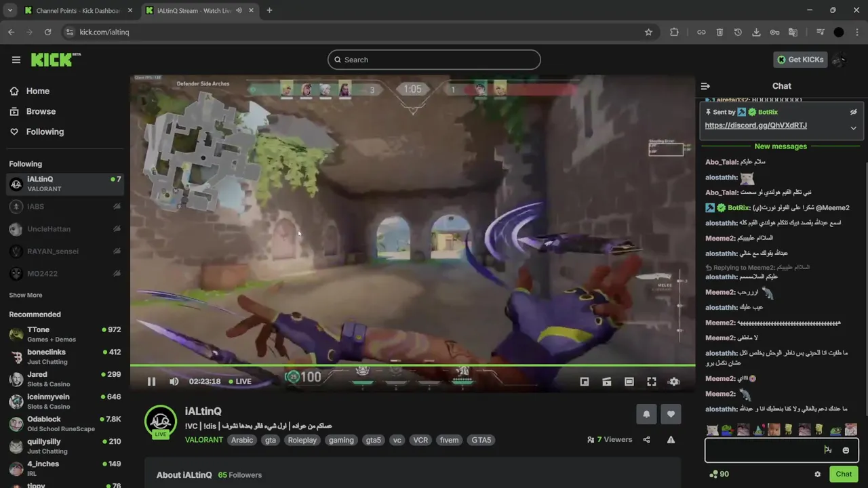Select the Roleplay tag
Screen dimensions: 868x488
click(302, 440)
